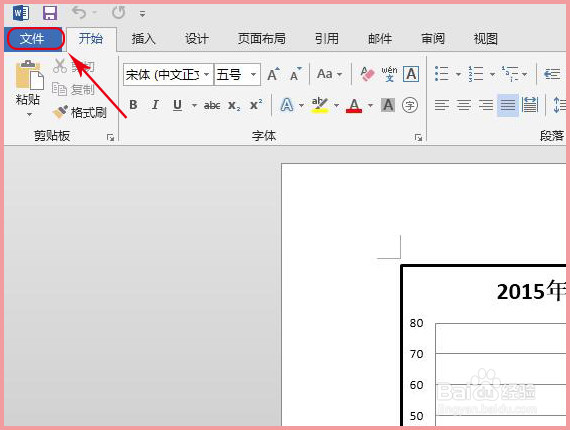Click the Decrease Indent icon
Screen dimensions: 570x430
point(552,74)
